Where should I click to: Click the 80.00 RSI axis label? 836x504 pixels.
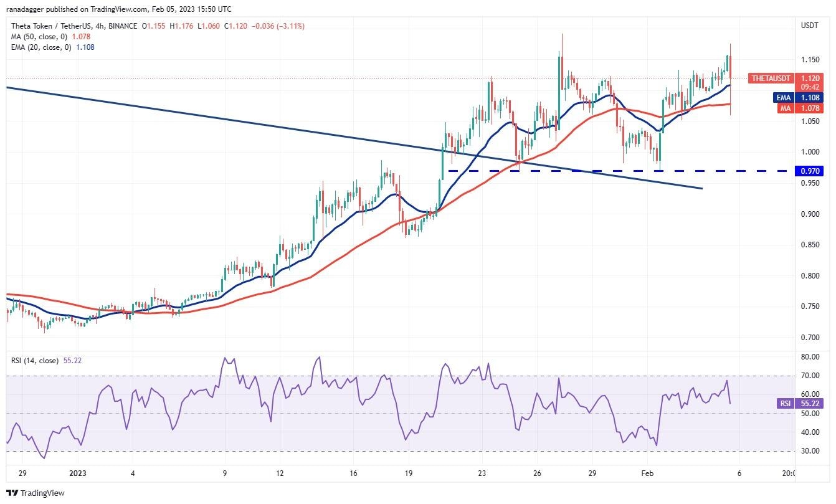(809, 357)
